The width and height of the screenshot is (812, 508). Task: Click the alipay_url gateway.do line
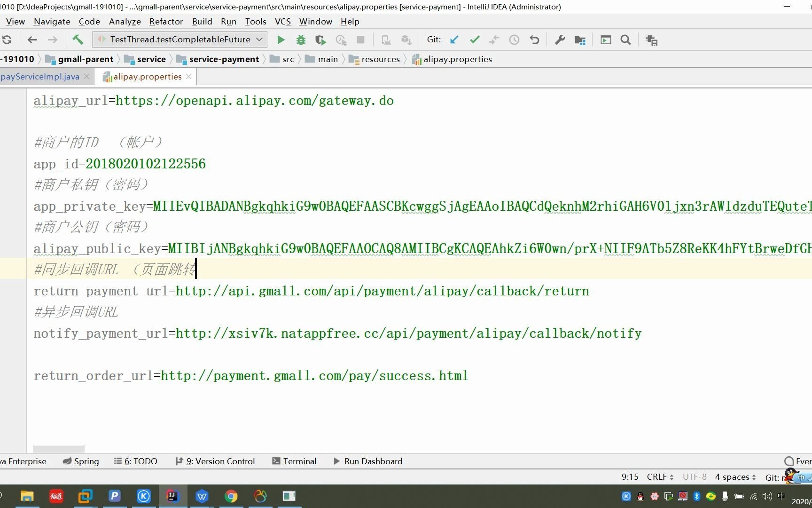coord(213,101)
